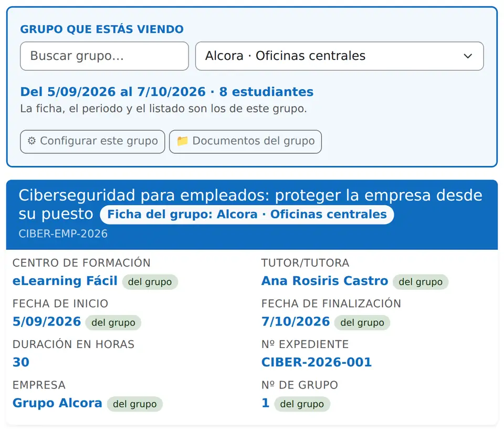Click 'del grupo' tag beside Grupo Alcora
This screenshot has height=431, width=504.
pyautogui.click(x=135, y=404)
